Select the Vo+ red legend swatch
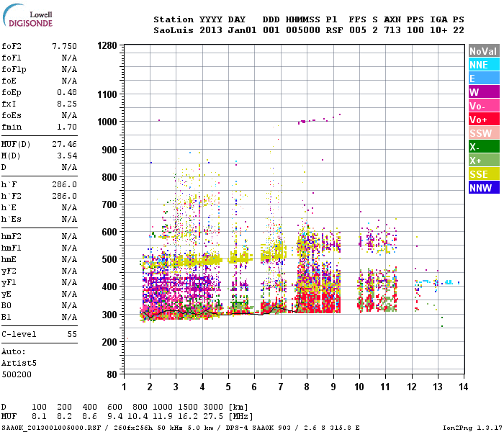504x432 pixels. [x=484, y=120]
